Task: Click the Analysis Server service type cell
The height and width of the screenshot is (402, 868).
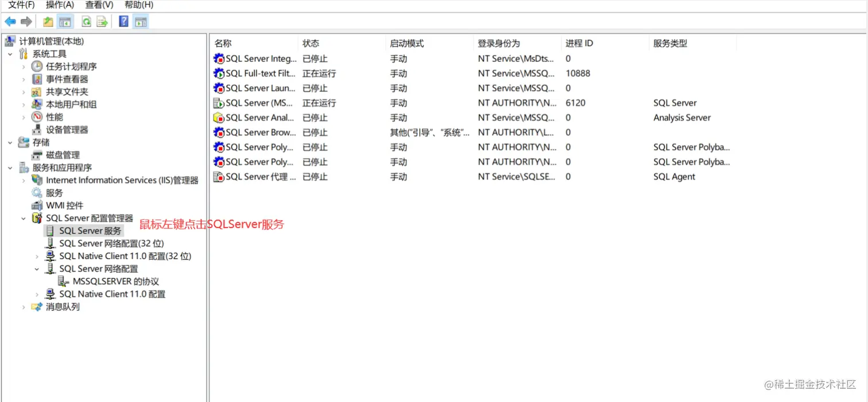Action: (x=682, y=118)
